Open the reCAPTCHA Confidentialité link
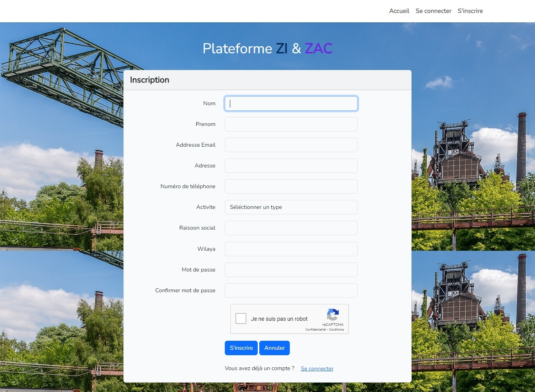This screenshot has width=535, height=392. pos(315,329)
